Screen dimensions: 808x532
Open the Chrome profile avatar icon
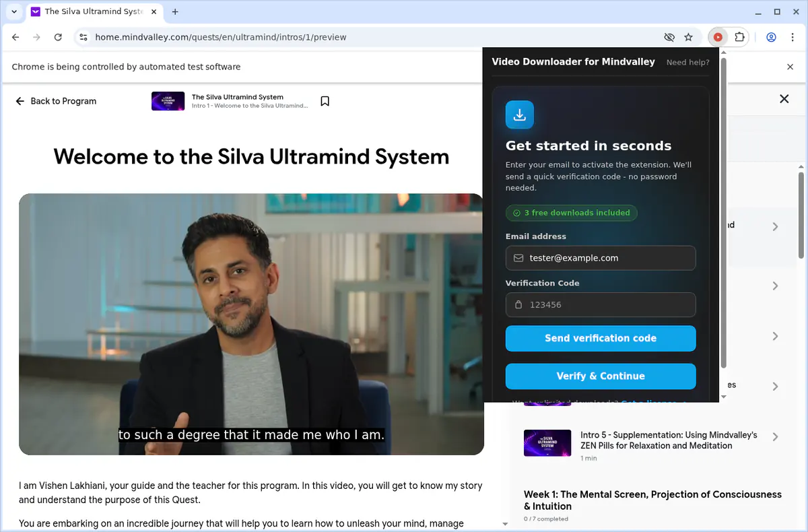point(772,37)
